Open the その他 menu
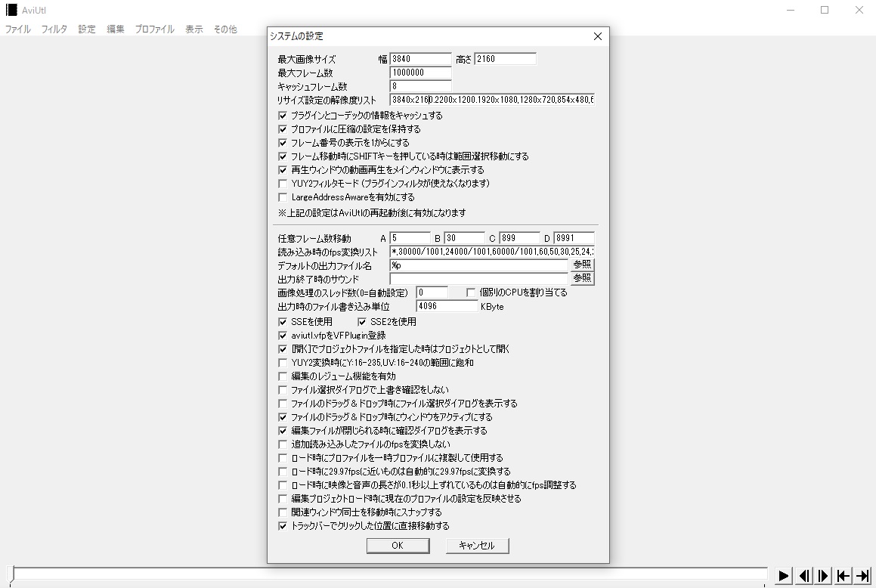 click(225, 29)
